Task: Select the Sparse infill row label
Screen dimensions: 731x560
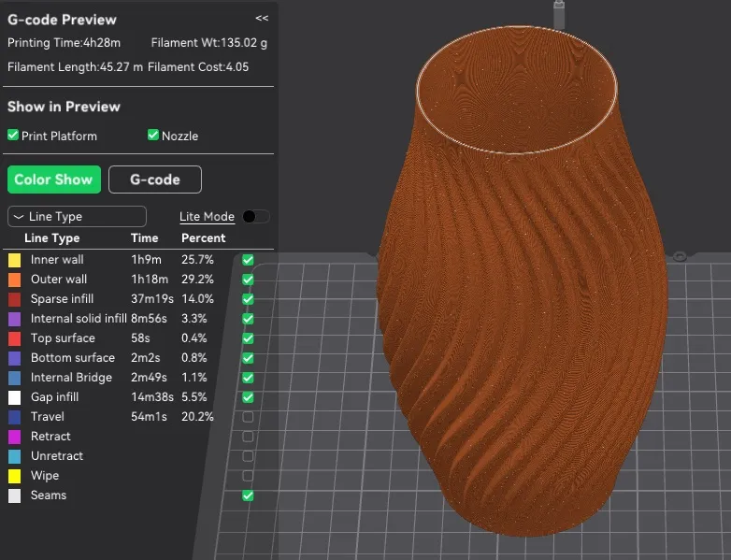Action: click(62, 299)
